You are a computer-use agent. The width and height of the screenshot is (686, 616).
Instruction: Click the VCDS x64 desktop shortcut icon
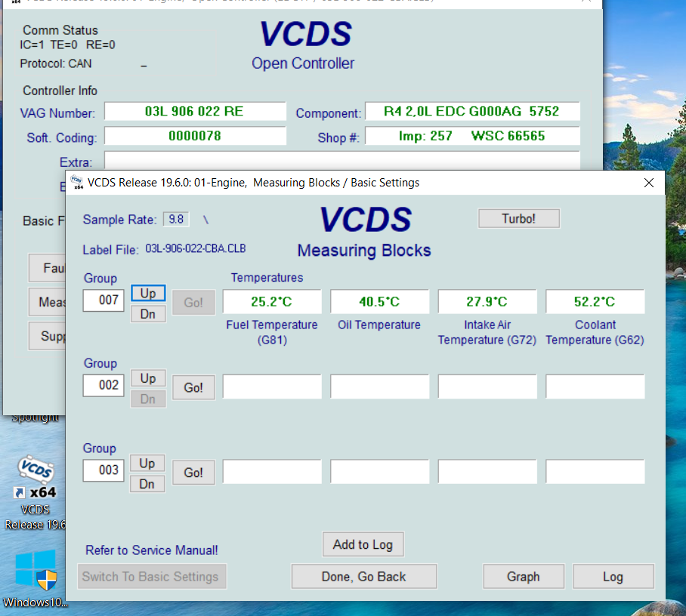(36, 477)
